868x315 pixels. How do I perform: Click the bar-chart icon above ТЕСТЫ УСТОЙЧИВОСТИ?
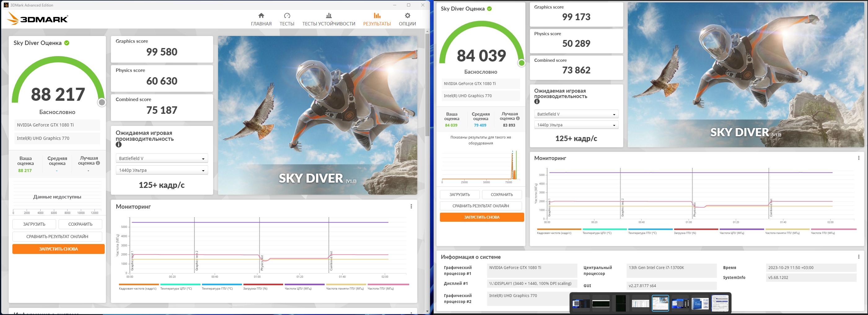pyautogui.click(x=329, y=16)
